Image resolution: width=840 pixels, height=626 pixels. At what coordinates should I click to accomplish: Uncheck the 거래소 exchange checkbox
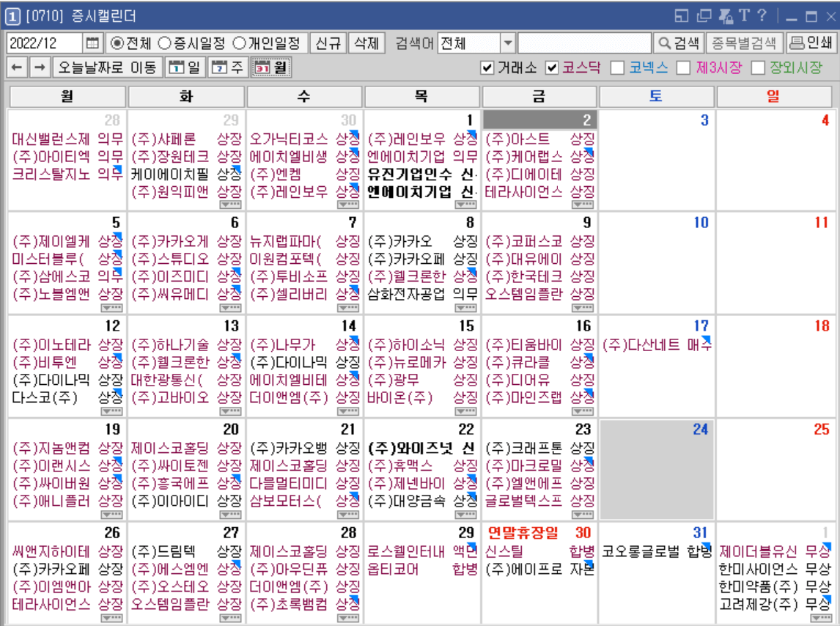coord(485,63)
